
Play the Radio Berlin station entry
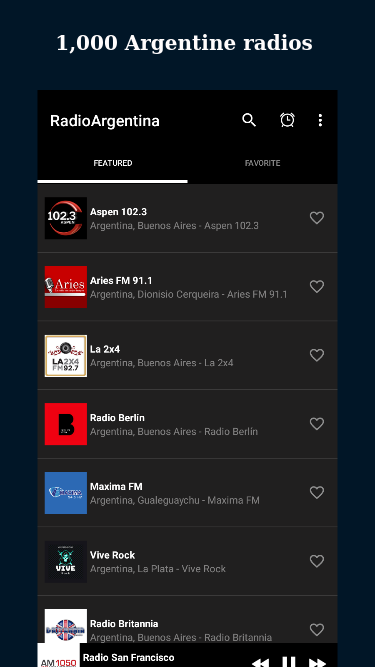[188, 424]
